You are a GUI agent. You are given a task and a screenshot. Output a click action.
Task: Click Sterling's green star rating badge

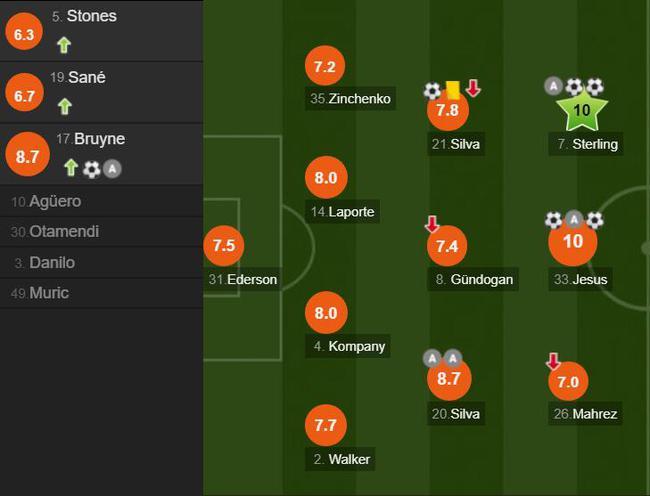point(582,110)
